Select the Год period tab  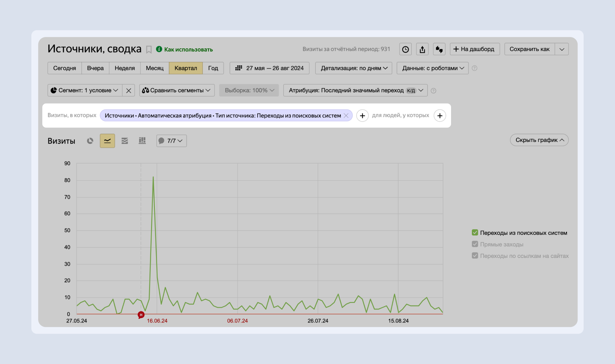tap(213, 68)
